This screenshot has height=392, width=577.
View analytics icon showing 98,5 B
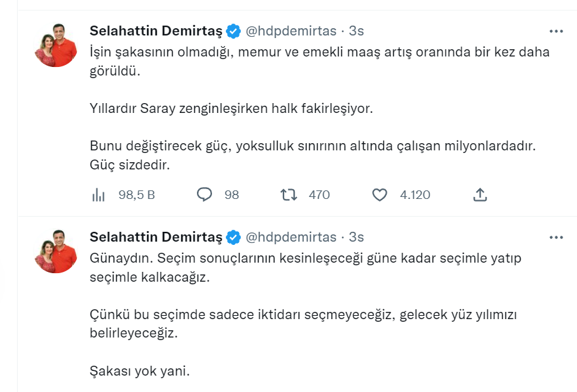coord(98,194)
